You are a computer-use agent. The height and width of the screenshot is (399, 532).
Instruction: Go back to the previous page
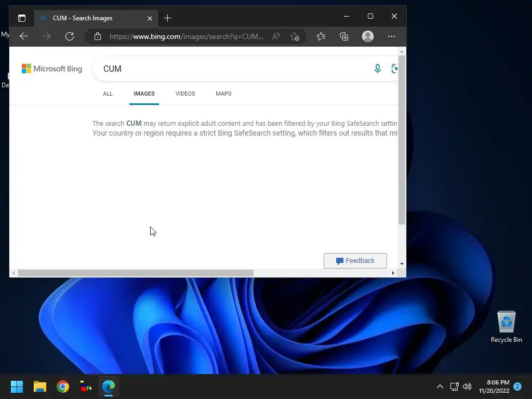click(x=24, y=36)
